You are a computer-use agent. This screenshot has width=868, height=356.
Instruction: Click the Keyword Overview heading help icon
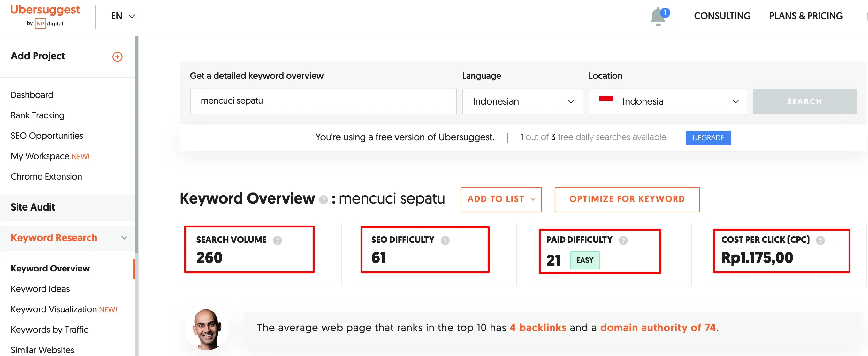coord(323,200)
